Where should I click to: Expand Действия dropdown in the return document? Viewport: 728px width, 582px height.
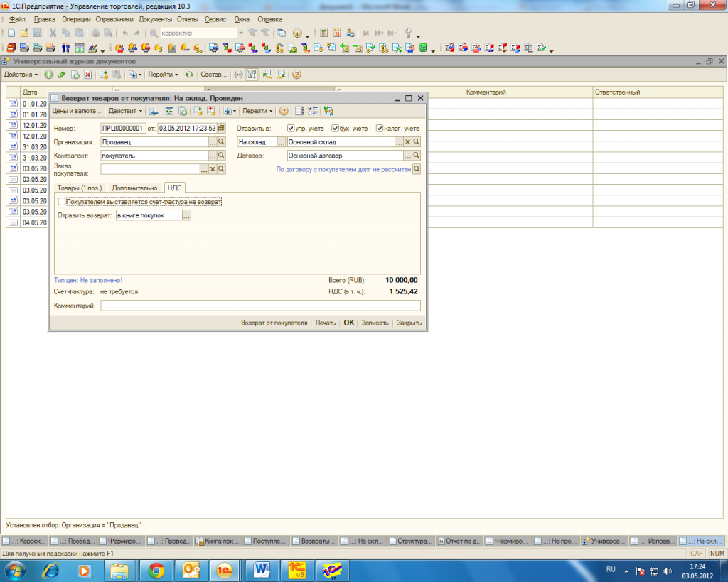125,111
